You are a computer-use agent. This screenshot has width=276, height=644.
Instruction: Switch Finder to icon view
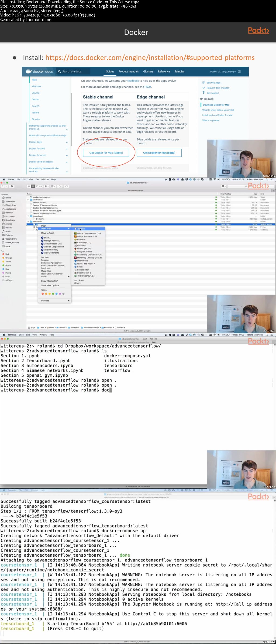29,186
